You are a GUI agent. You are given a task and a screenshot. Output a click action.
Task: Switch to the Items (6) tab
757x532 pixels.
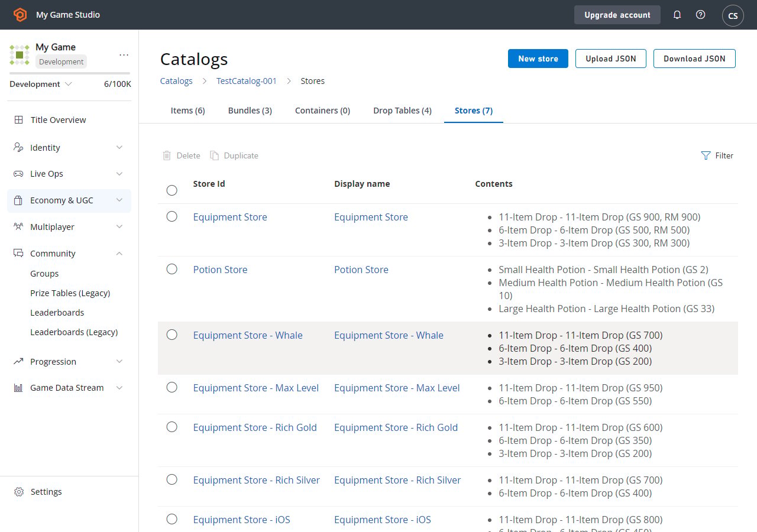188,111
